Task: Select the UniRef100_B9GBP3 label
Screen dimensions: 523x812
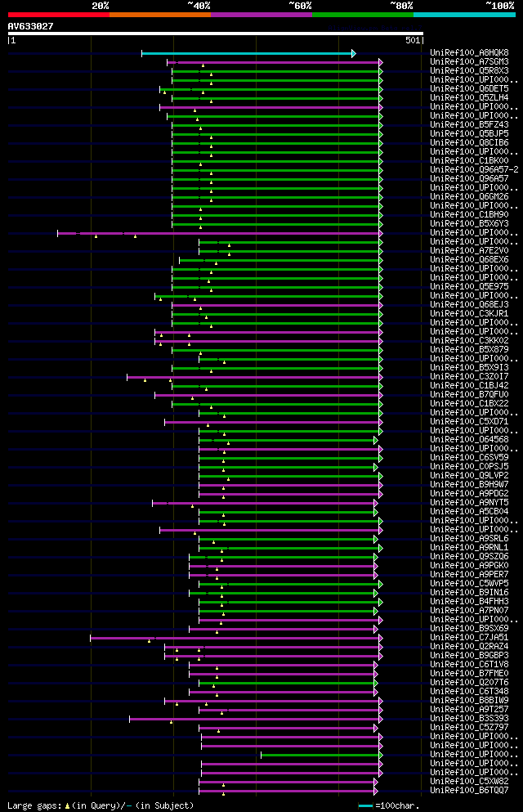Action: pos(469,656)
